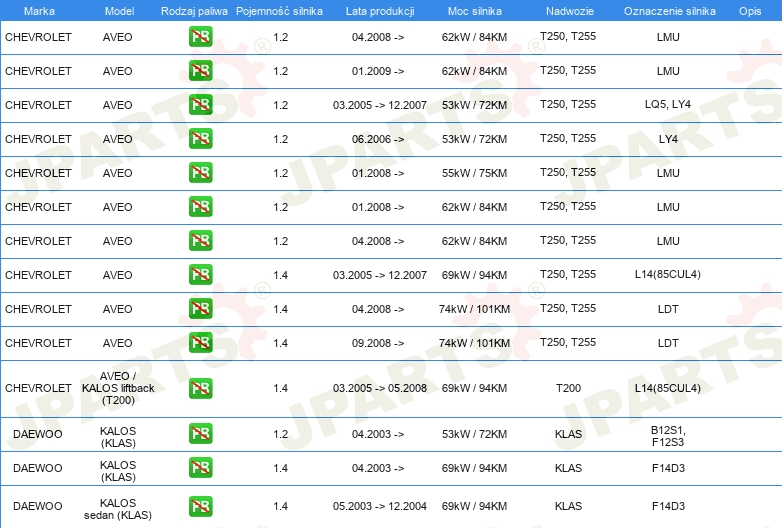Viewport: 782px width, 528px height.
Task: Click the Marka column header
Action: (39, 11)
